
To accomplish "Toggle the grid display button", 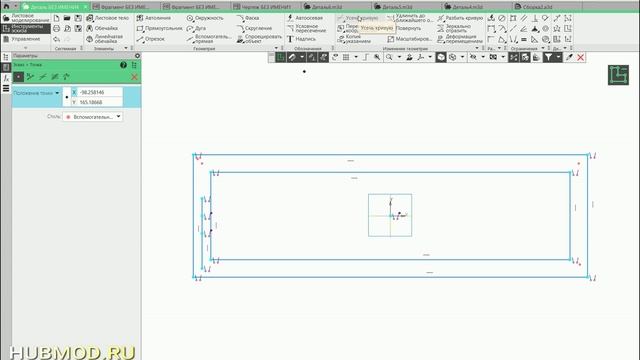I will coord(346,58).
